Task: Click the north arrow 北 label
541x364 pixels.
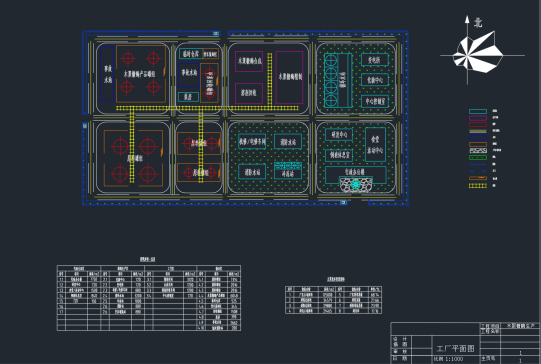Action: tap(478, 23)
